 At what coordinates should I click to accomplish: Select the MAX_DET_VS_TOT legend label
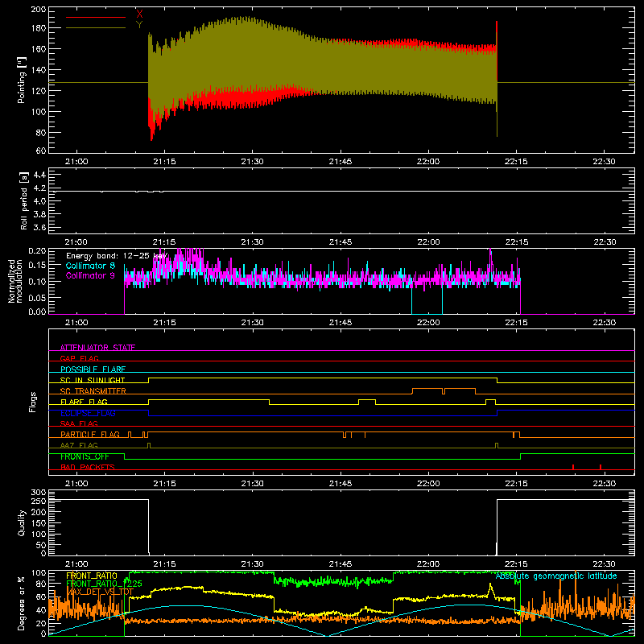[x=100, y=592]
